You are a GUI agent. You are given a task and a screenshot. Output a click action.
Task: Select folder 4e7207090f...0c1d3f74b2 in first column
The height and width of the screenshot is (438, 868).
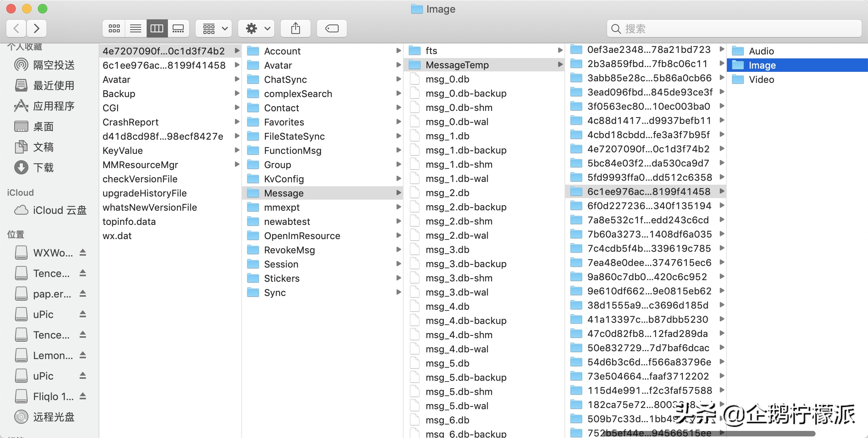pyautogui.click(x=170, y=51)
